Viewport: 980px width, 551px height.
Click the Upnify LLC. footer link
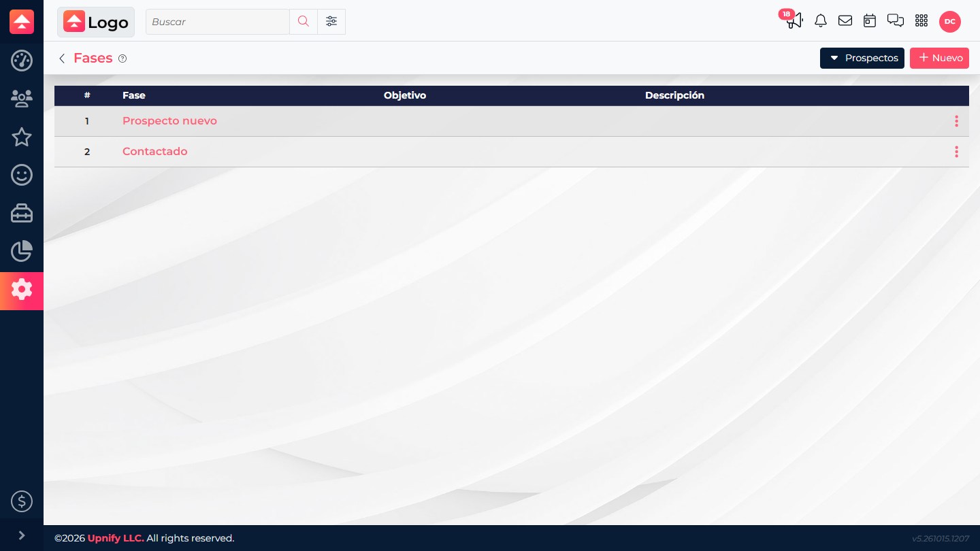(116, 538)
